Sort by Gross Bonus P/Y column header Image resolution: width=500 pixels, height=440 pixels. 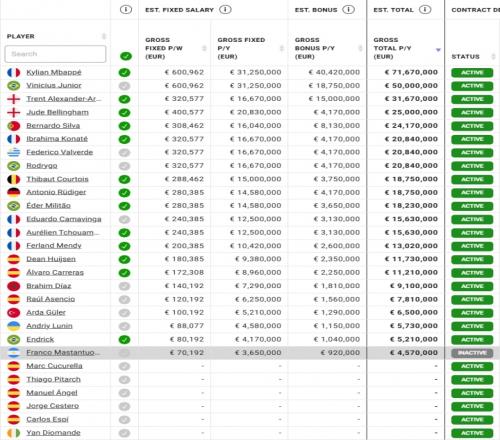[x=314, y=48]
